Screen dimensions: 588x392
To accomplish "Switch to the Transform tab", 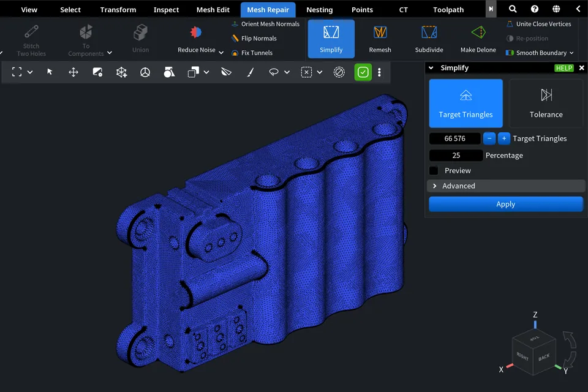I will (118, 10).
